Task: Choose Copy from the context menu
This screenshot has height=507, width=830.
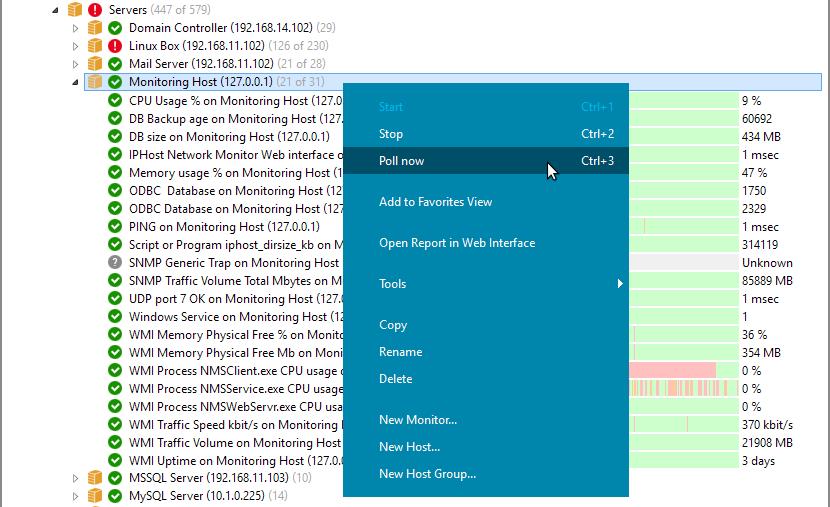Action: click(x=486, y=325)
